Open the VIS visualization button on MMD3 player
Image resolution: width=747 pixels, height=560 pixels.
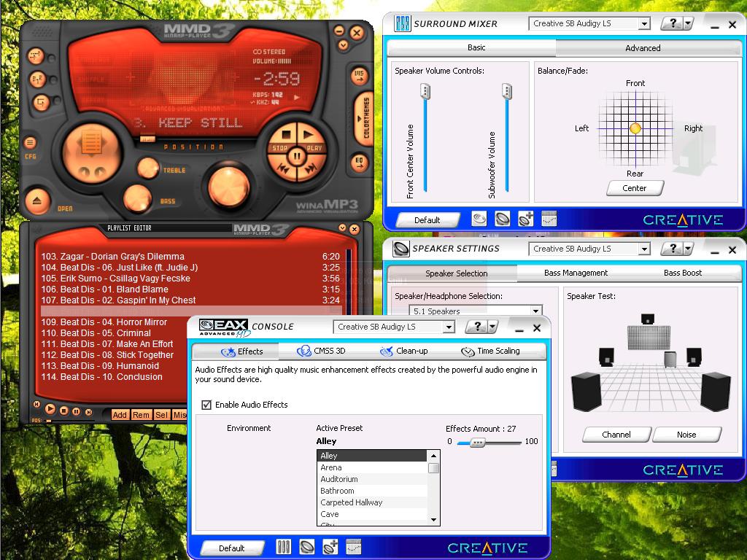point(359,75)
